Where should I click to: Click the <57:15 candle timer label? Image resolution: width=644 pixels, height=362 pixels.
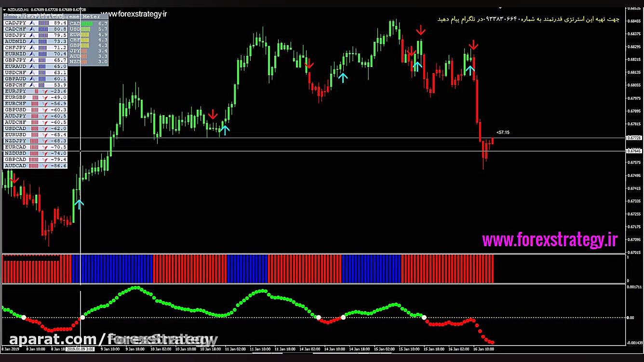coord(503,133)
